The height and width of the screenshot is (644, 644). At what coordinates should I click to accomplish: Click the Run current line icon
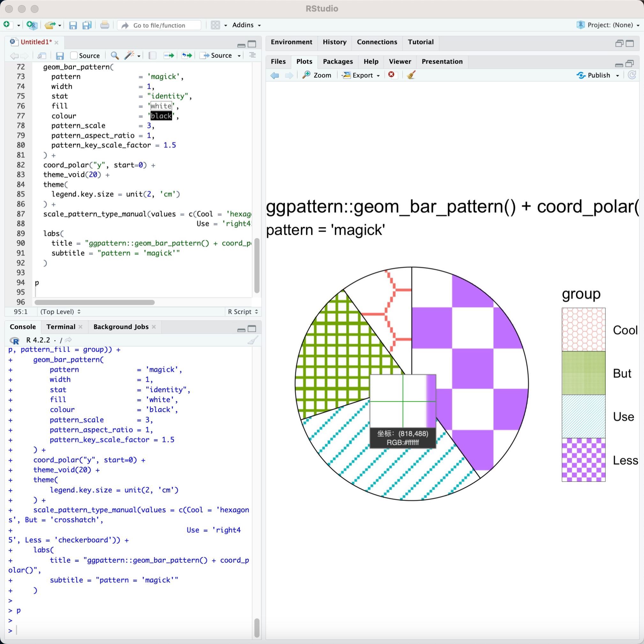coord(169,55)
